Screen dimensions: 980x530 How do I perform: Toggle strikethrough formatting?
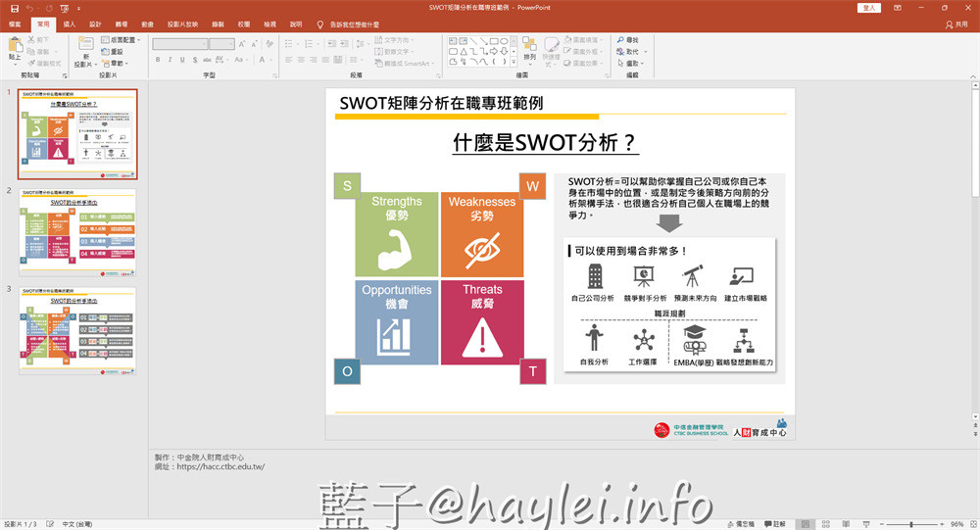(207, 60)
